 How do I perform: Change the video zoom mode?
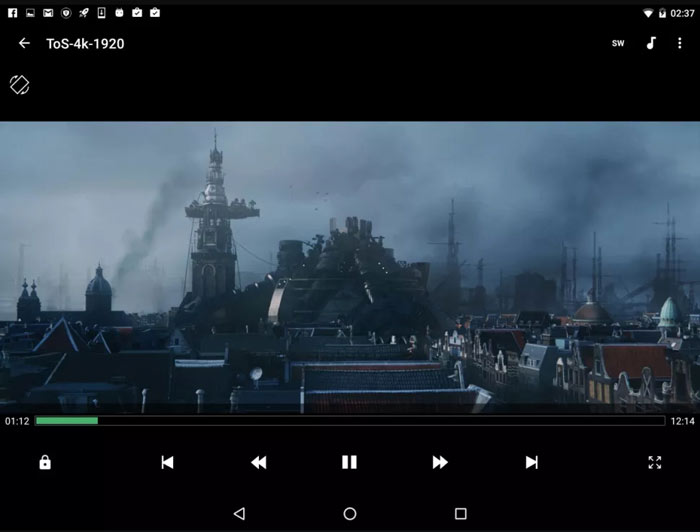tap(654, 462)
